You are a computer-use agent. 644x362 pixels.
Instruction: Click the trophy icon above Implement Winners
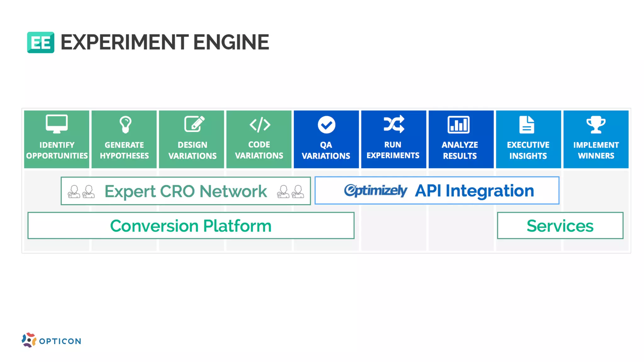[596, 124]
